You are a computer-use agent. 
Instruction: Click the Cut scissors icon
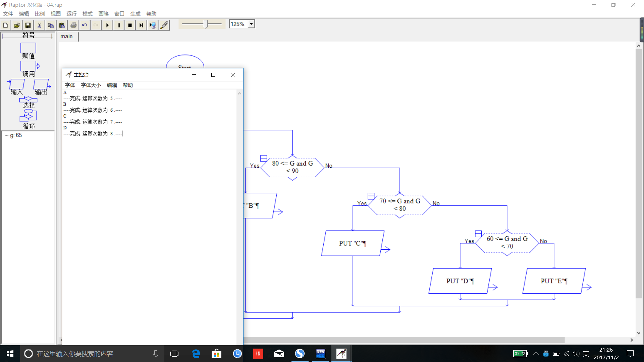(x=40, y=25)
